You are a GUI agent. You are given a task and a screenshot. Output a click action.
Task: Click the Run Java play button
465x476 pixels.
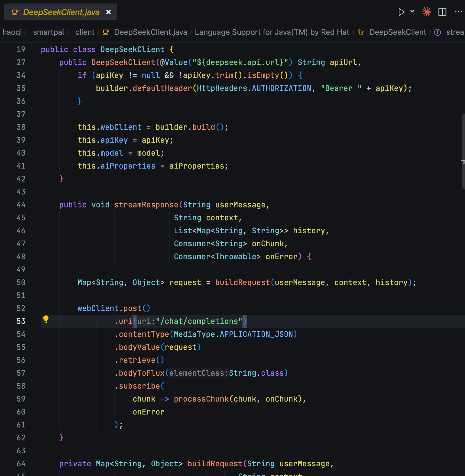click(x=401, y=12)
